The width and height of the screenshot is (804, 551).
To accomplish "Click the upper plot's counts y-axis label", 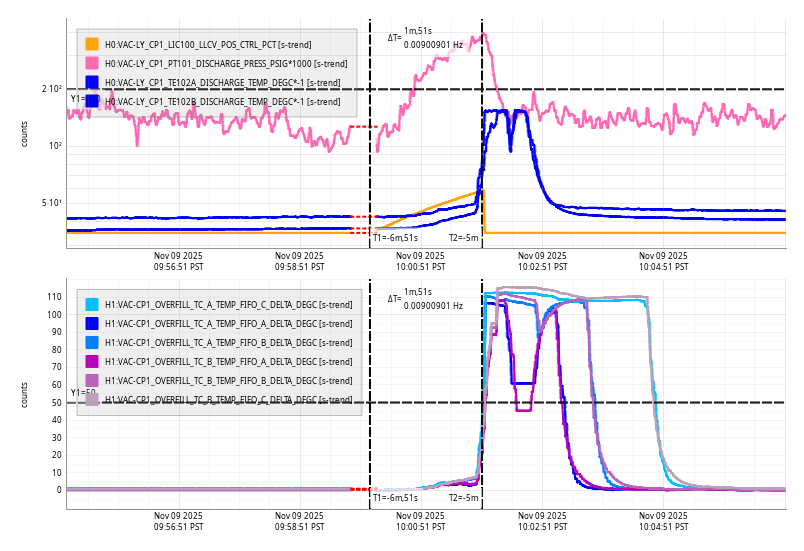I will coord(25,133).
